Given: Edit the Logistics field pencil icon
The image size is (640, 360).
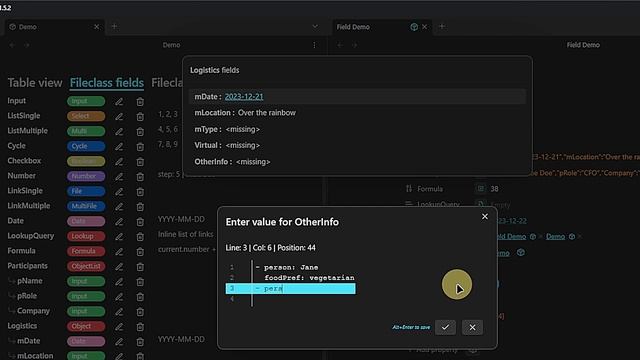Looking at the screenshot, I should (119, 327).
